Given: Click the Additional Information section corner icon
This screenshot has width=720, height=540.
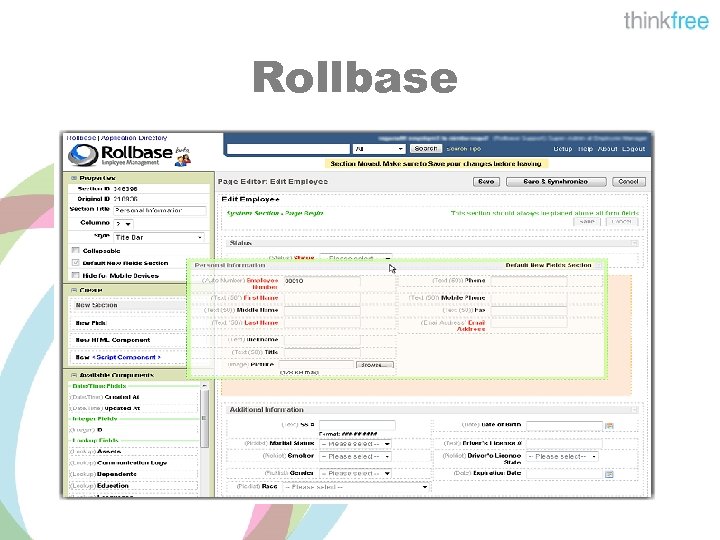Looking at the screenshot, I should coord(634,409).
